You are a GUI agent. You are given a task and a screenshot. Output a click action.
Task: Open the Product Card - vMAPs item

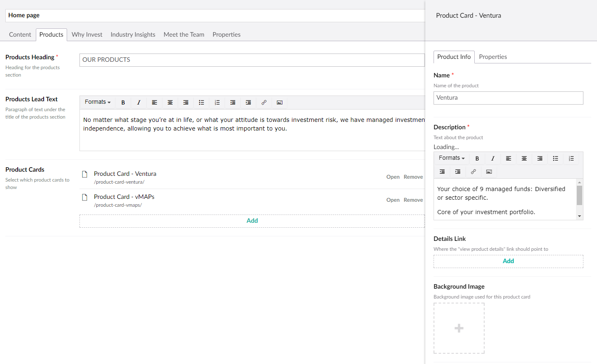tap(393, 200)
